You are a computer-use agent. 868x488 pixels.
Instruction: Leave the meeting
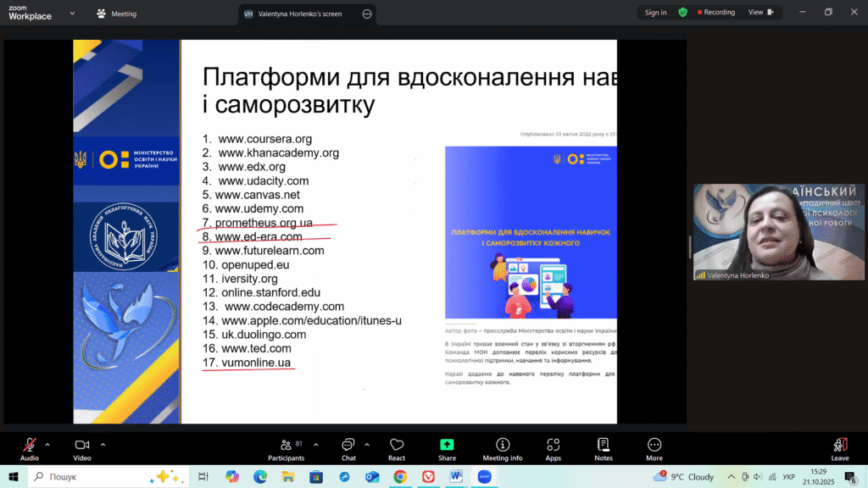click(x=840, y=448)
